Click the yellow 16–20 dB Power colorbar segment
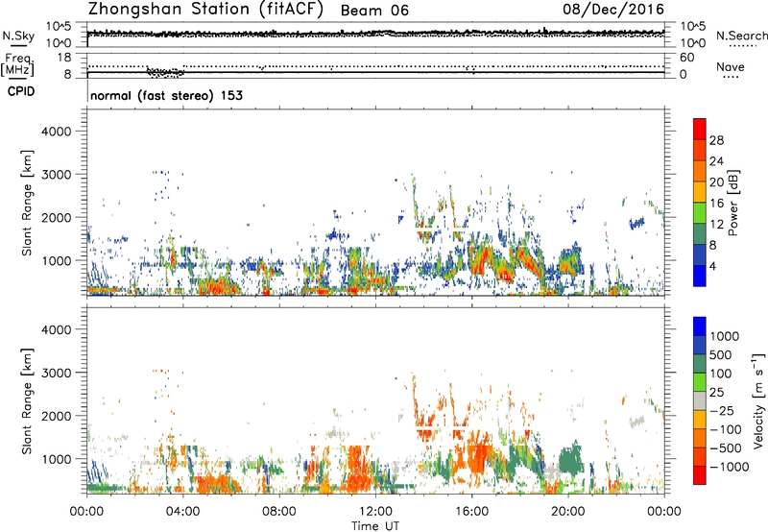Screen dimensions: 768x532 (700, 192)
